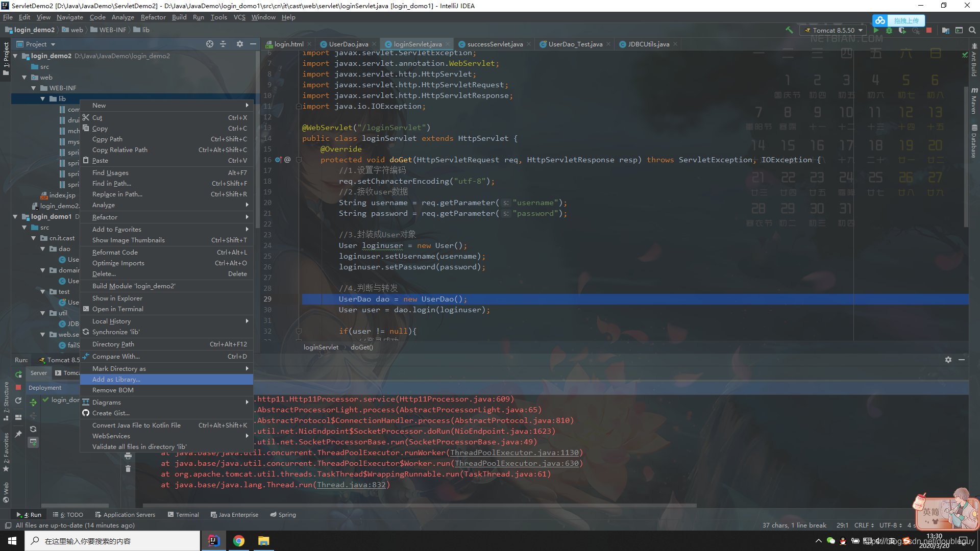Click the green Run button in toolbar
980x551 pixels.
(876, 30)
